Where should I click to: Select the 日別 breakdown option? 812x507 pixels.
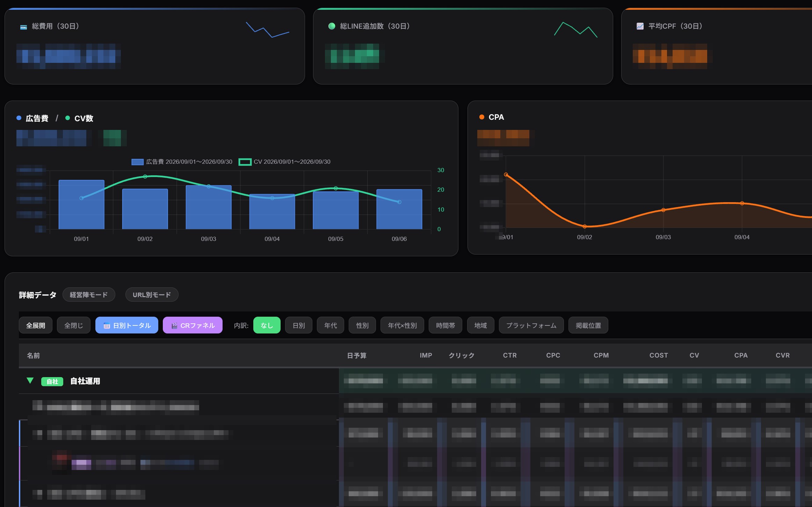[x=299, y=325]
